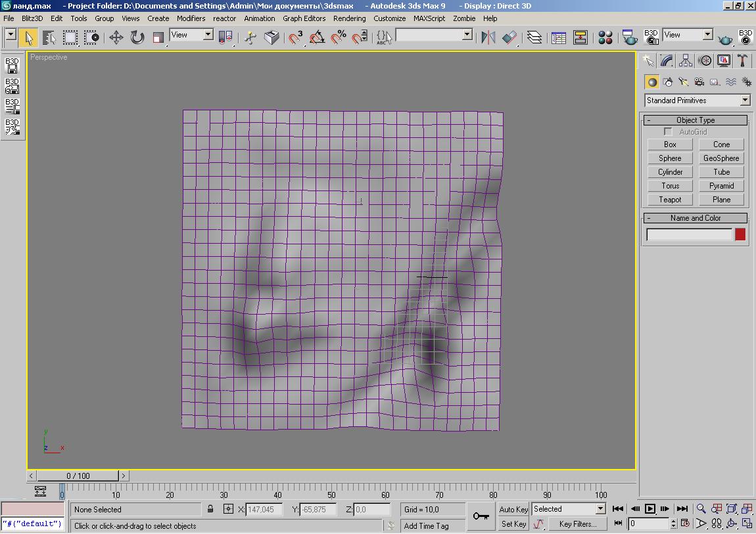The height and width of the screenshot is (534, 756).
Task: Open the Standard Primitives dropdown
Action: (x=745, y=100)
